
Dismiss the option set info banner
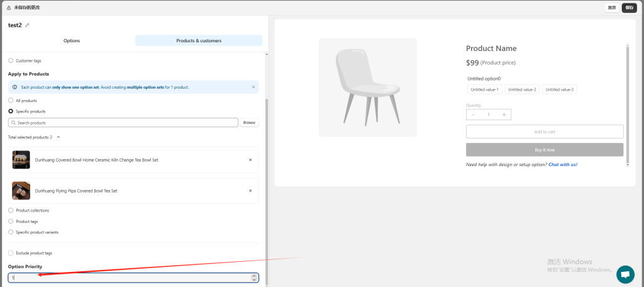[253, 87]
